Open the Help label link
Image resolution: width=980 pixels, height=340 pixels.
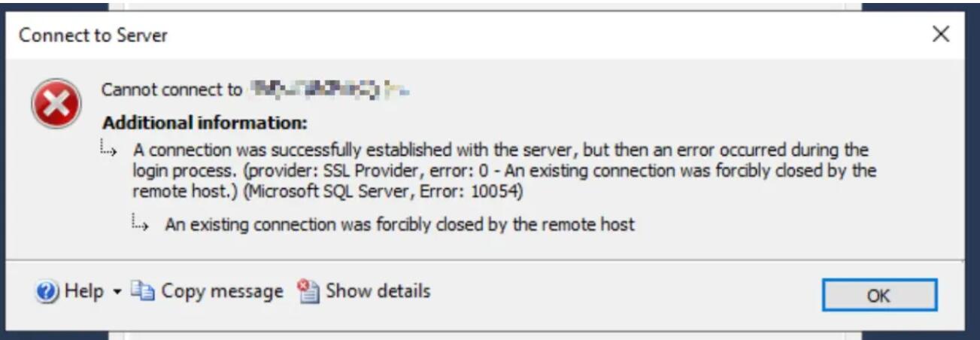point(83,292)
